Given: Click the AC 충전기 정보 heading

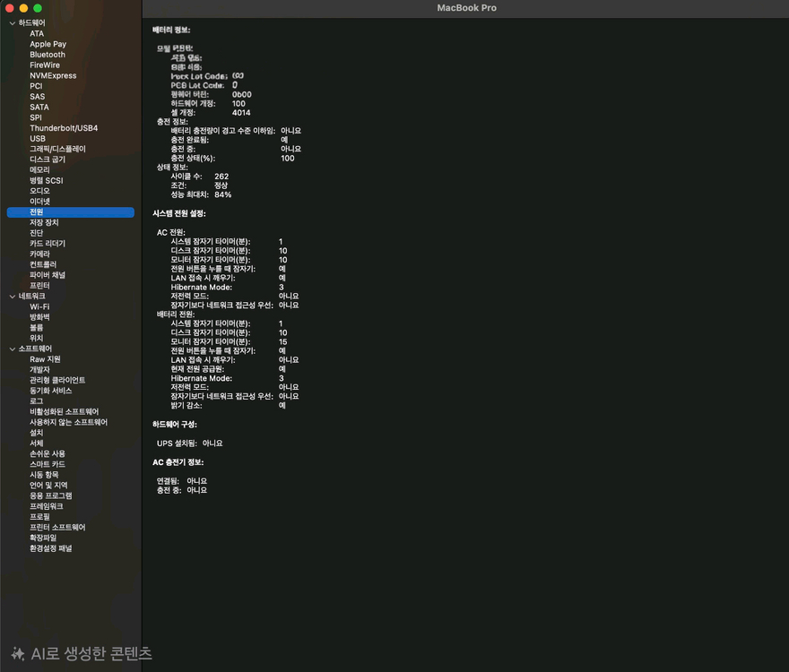Looking at the screenshot, I should [x=178, y=462].
